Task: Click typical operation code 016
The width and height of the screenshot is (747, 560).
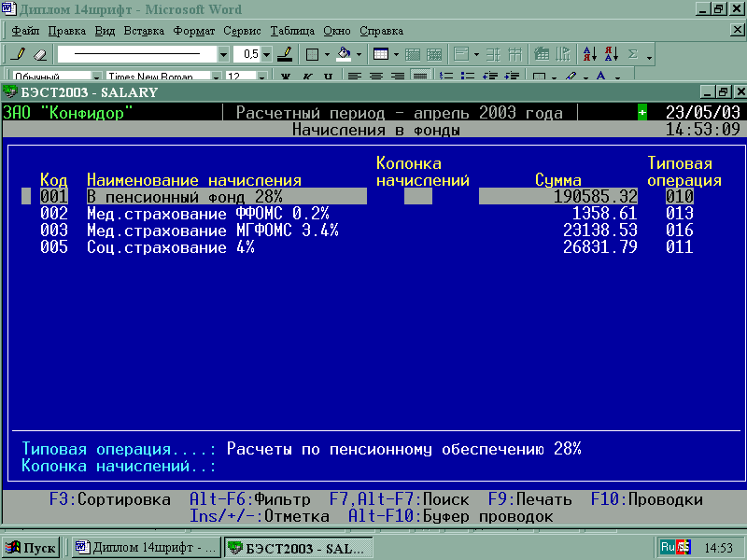Action: (x=680, y=231)
